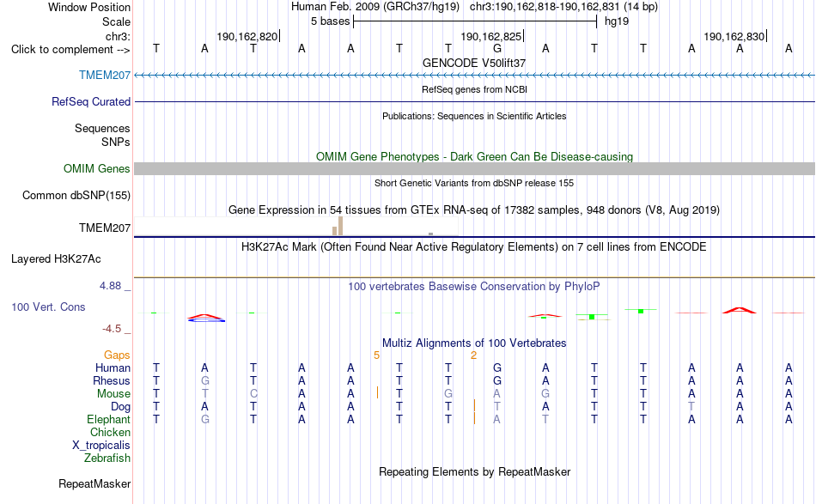Click the chr3: label beside the ruler
This screenshot has height=504, width=816.
coord(118,36)
